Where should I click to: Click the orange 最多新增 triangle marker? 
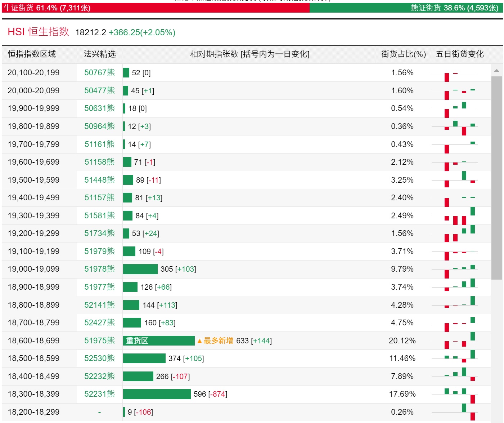199,341
